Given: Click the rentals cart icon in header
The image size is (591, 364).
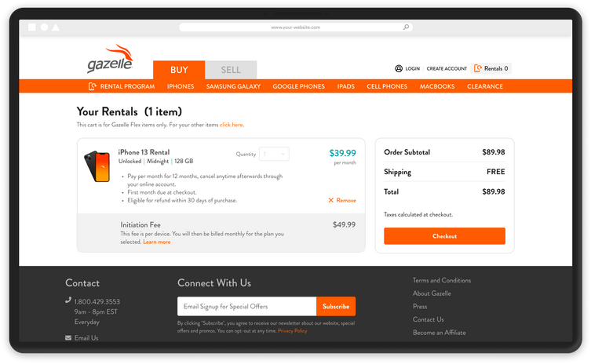Looking at the screenshot, I should click(477, 68).
